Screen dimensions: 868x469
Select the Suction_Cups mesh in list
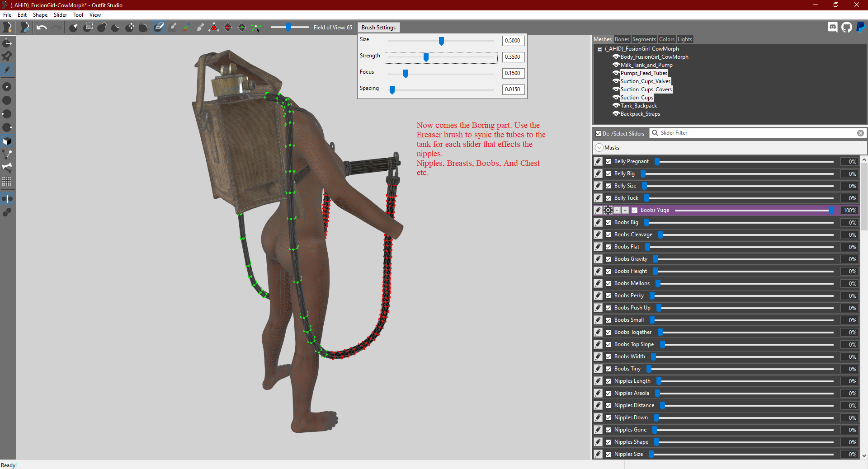[x=637, y=98]
